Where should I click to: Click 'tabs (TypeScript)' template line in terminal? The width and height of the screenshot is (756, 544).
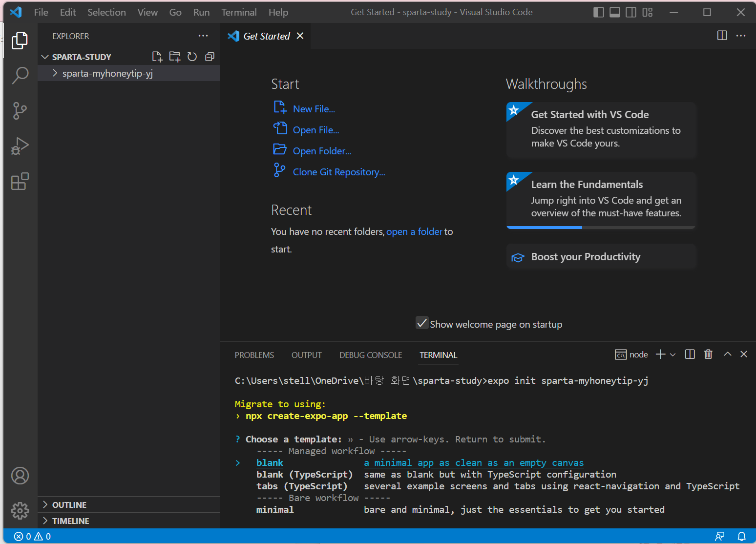[302, 486]
